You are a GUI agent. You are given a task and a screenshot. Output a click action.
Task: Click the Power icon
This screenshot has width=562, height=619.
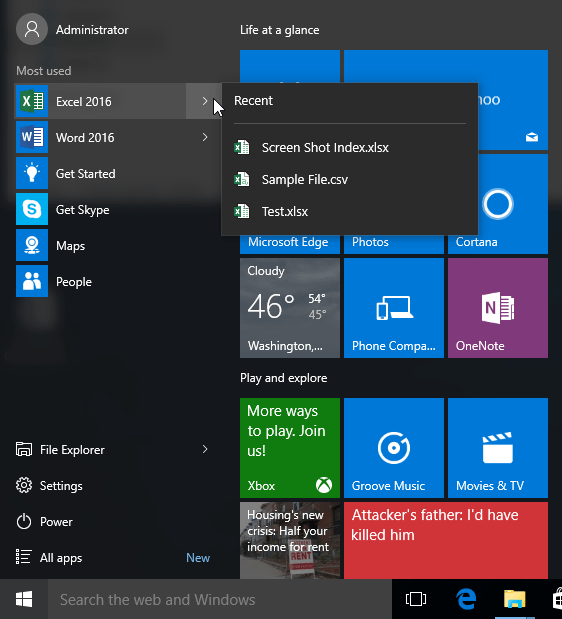click(24, 521)
